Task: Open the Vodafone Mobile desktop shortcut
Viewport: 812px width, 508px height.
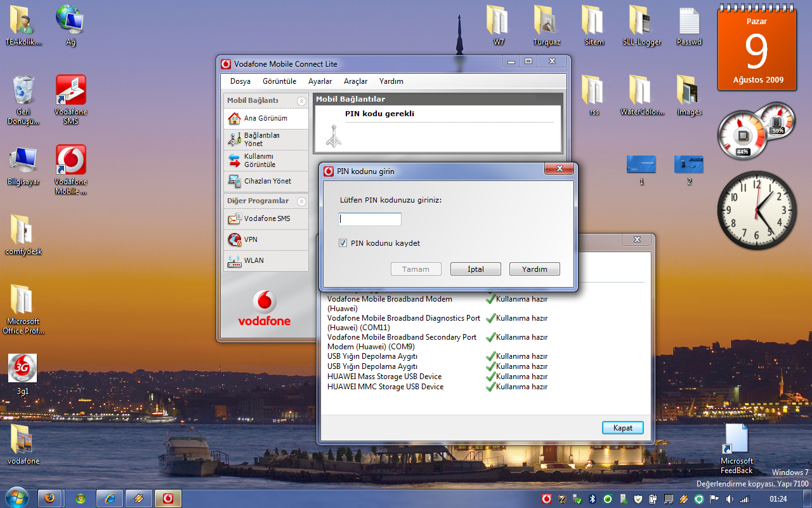Action: [x=71, y=170]
